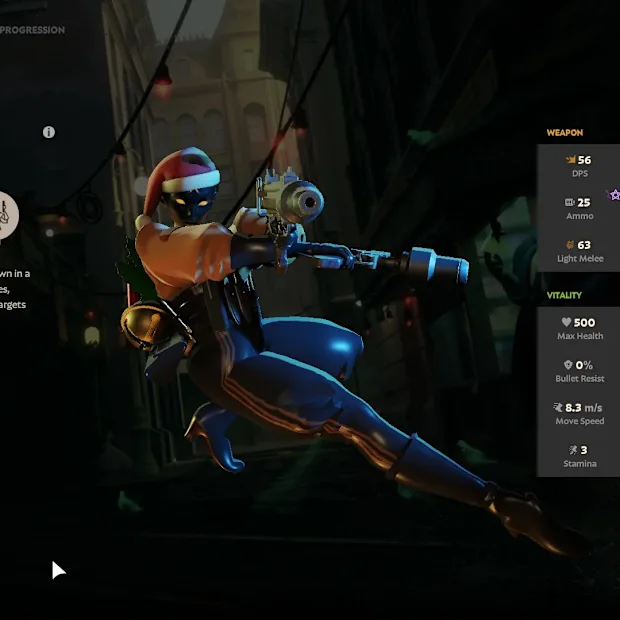
Task: Click the bullet resist shield icon
Action: click(x=568, y=365)
